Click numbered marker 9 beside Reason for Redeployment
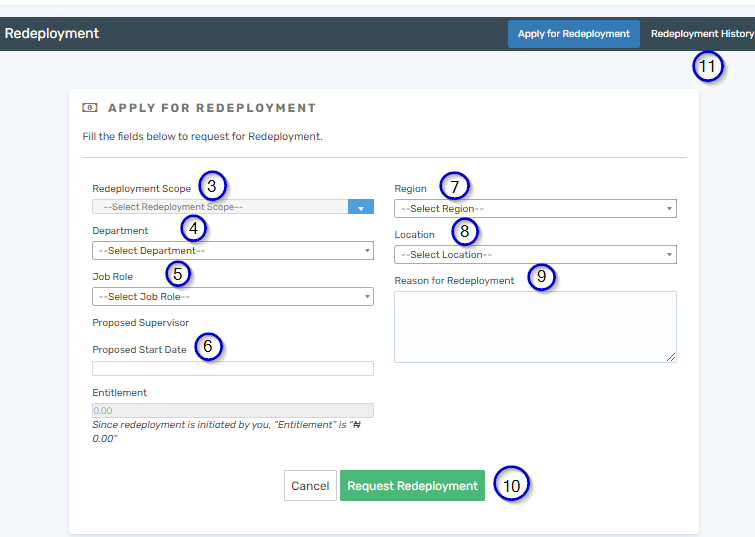 [x=541, y=278]
